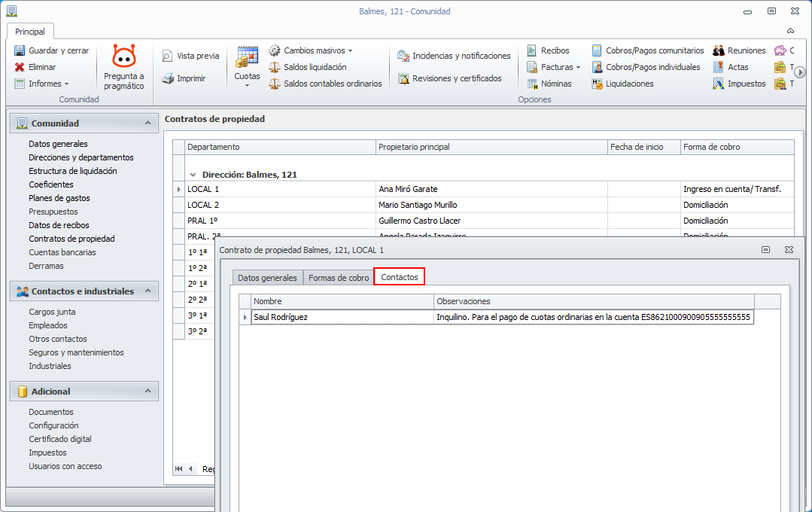Go to previous record navigator arrow

pos(190,468)
